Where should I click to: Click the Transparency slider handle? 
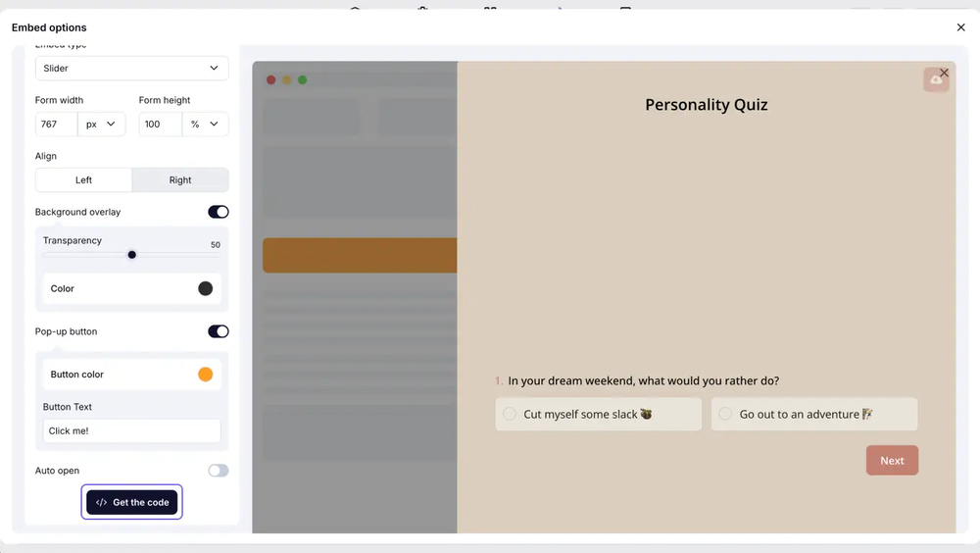[x=132, y=255]
